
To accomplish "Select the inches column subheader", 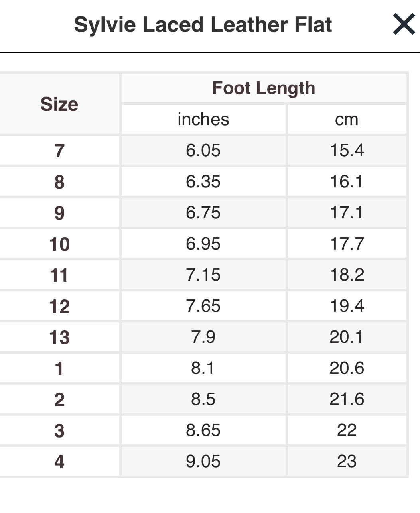I will pyautogui.click(x=203, y=119).
